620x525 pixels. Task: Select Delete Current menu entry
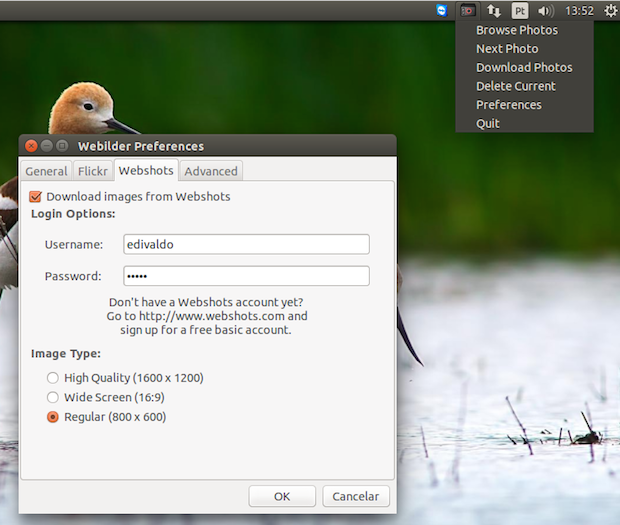pos(516,86)
